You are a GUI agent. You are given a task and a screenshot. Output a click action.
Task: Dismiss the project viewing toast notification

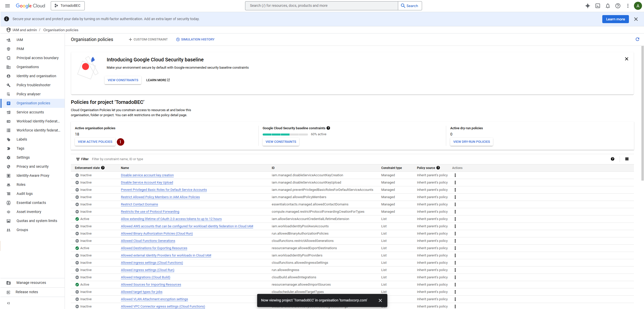[380, 300]
